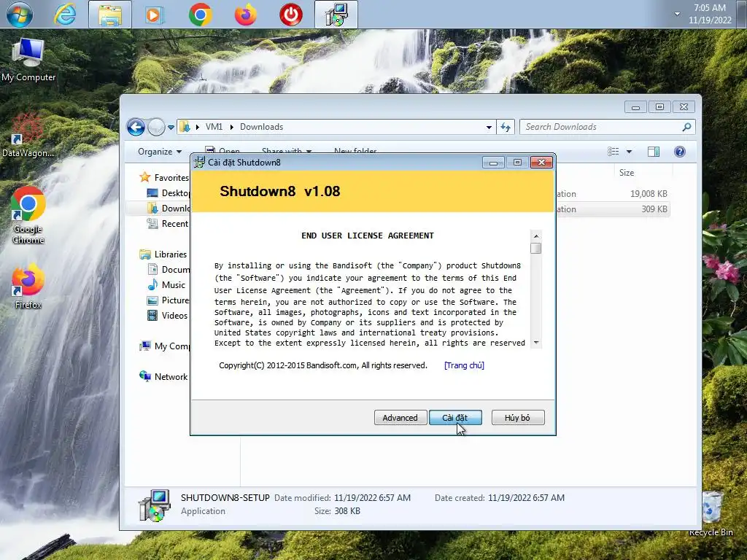The height and width of the screenshot is (560, 747).
Task: Show hidden system tray icons
Action: [677, 14]
